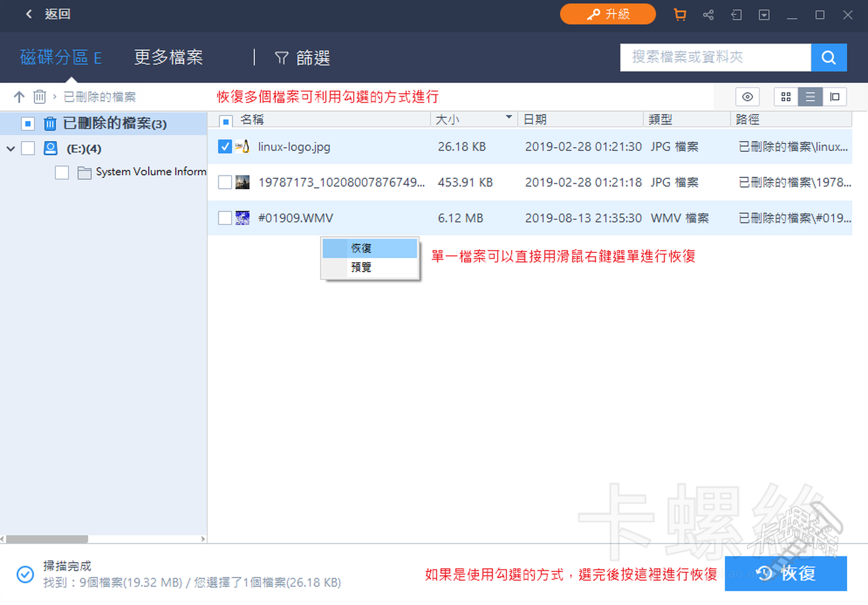Screen dimensions: 868x605
Task: Open the 篩選 filter dropdown
Action: 302,57
